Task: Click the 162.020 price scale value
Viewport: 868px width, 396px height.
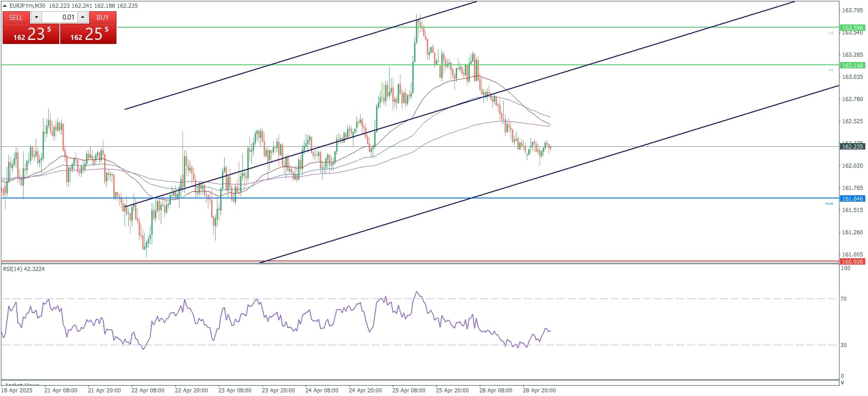Action: tap(852, 165)
